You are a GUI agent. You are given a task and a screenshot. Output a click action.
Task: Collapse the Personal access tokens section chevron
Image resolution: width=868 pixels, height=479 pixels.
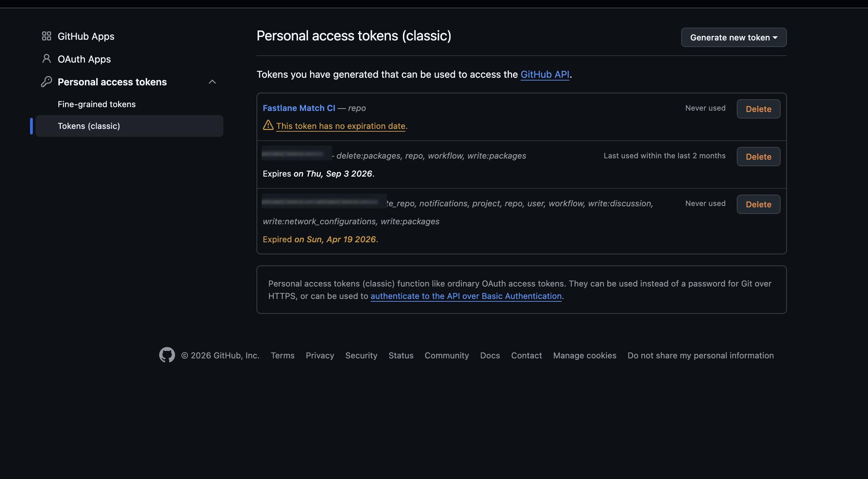pos(212,82)
